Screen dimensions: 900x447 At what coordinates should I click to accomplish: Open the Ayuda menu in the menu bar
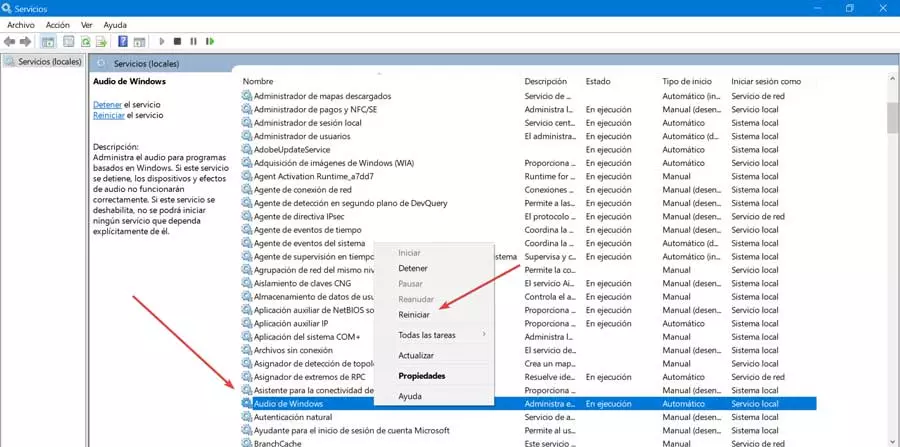(x=115, y=25)
